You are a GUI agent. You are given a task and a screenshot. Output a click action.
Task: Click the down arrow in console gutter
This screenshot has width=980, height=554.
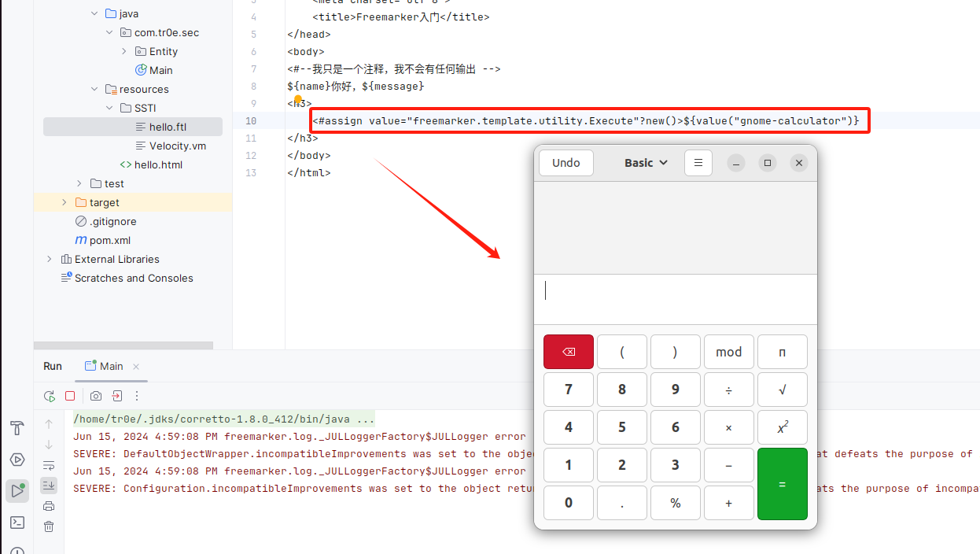click(x=49, y=445)
